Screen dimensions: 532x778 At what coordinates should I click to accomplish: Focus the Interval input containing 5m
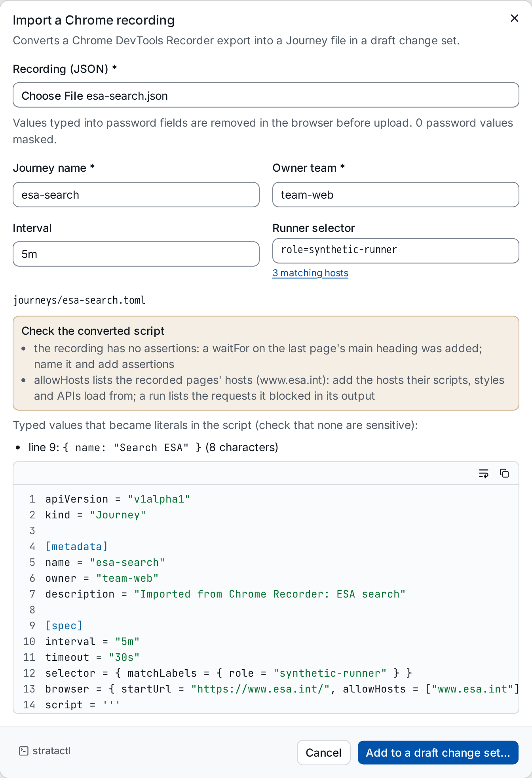coord(136,254)
